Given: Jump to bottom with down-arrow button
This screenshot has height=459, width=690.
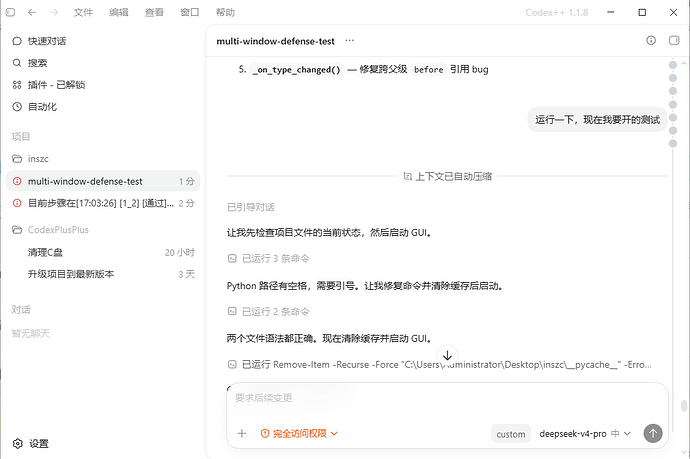Looking at the screenshot, I should [447, 355].
